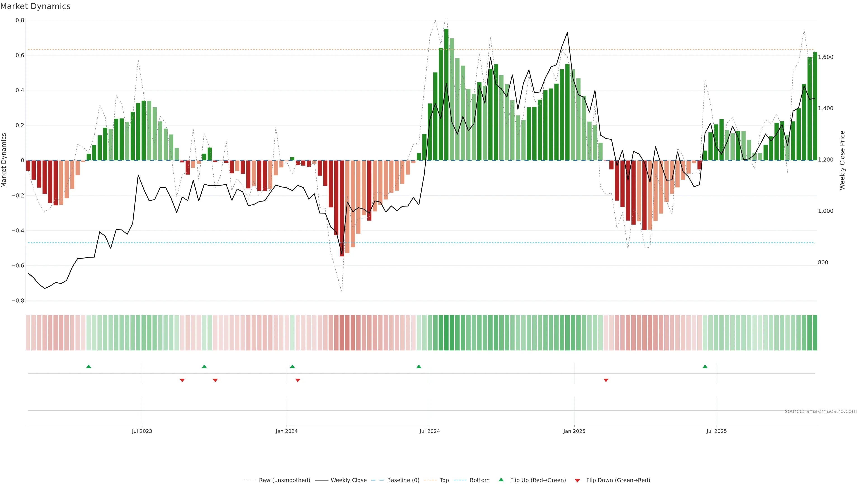The height and width of the screenshot is (488, 868).
Task: Click the red flip-down marker after Jan 2025
Action: pos(606,380)
